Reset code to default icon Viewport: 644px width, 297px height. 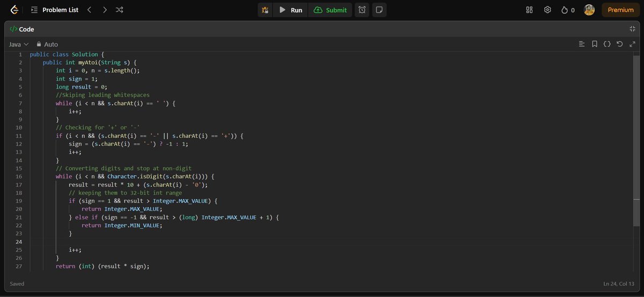[x=620, y=44]
